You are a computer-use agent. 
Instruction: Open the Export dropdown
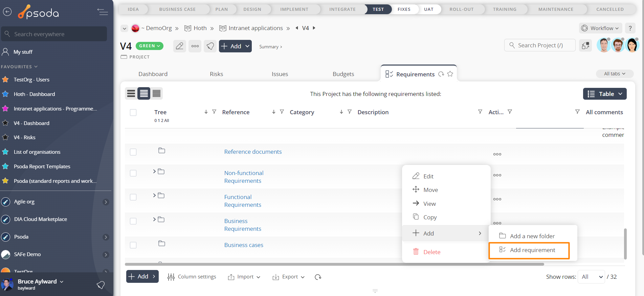(289, 277)
